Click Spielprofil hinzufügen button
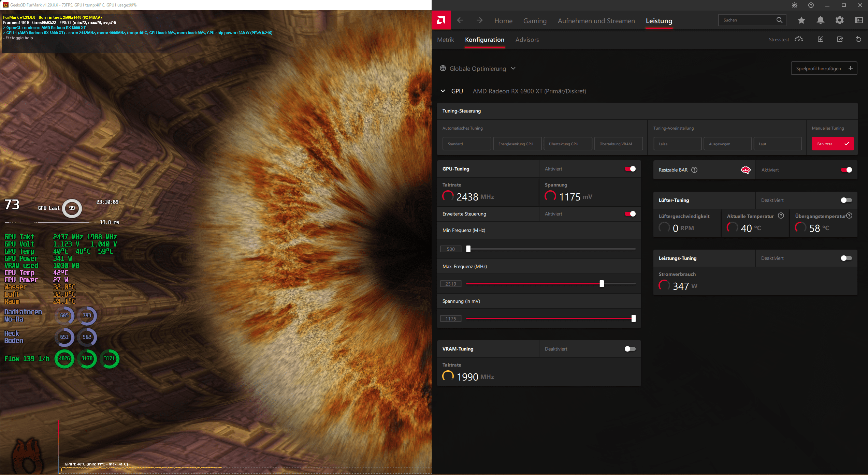 click(x=824, y=68)
